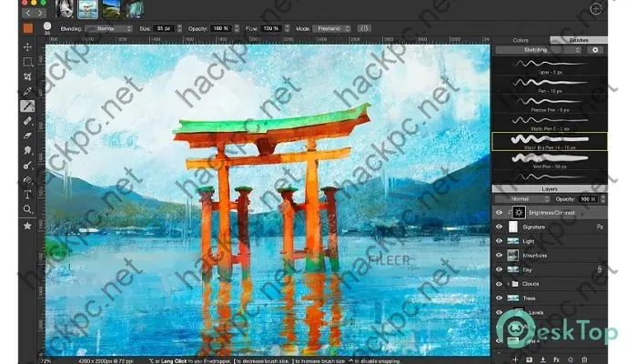Click the layer Opacity value field
This screenshot has width=637, height=364.
click(x=588, y=199)
